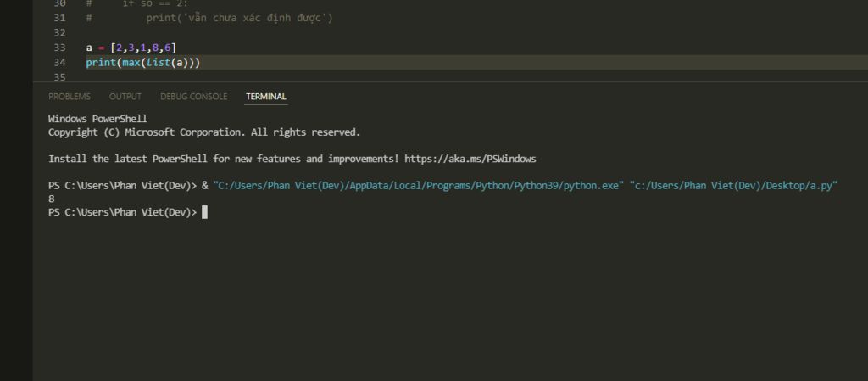Screen dimensions: 868x381
Task: Click line number 32 in gutter
Action: click(x=60, y=33)
